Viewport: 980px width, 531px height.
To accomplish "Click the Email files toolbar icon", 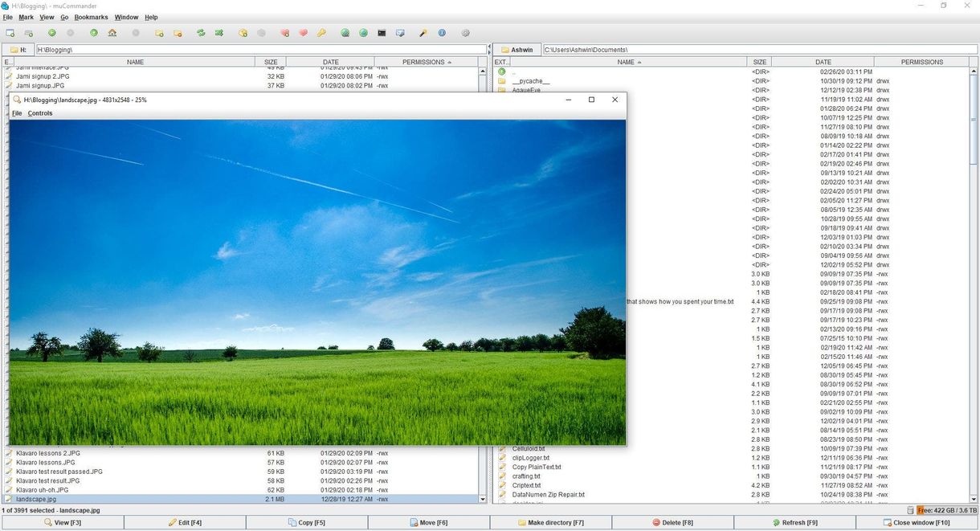I will 400,33.
